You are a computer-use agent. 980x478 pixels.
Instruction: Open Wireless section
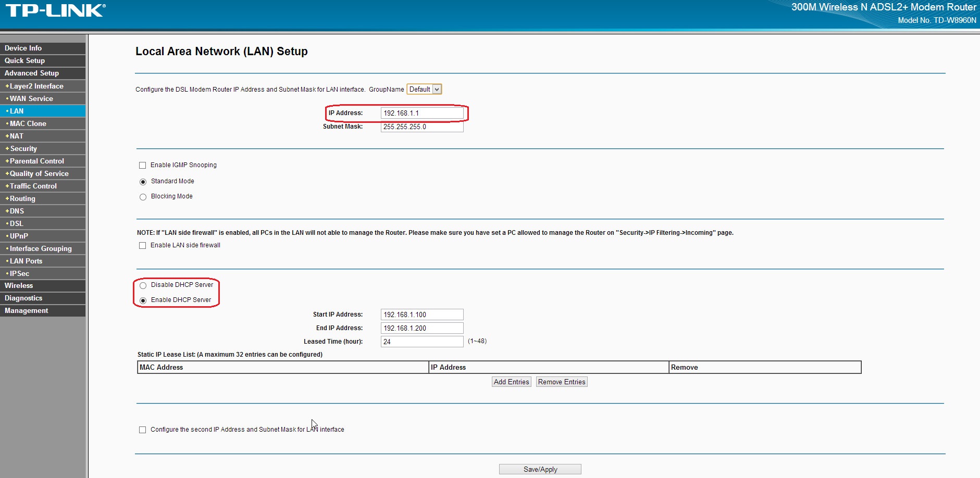point(43,285)
